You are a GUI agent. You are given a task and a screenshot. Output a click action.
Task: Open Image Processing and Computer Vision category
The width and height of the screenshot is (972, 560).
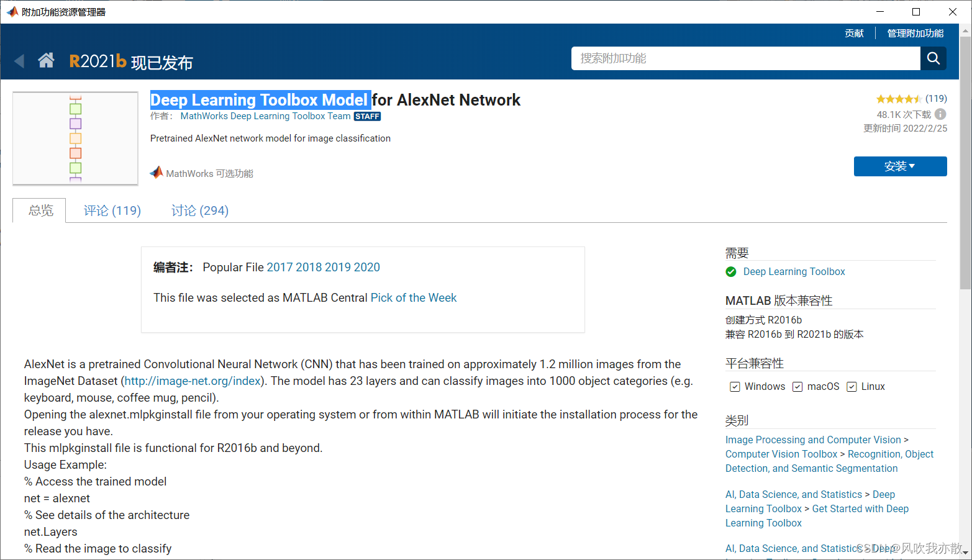coord(813,440)
